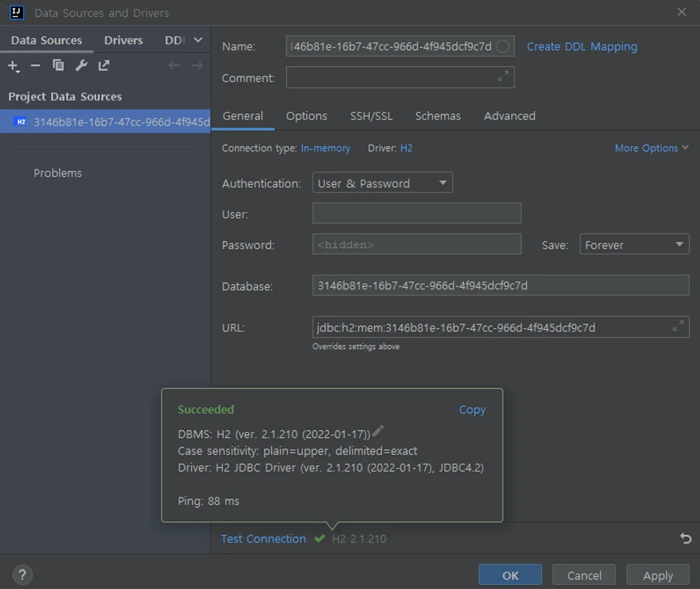Expand More Options menu

coord(652,148)
